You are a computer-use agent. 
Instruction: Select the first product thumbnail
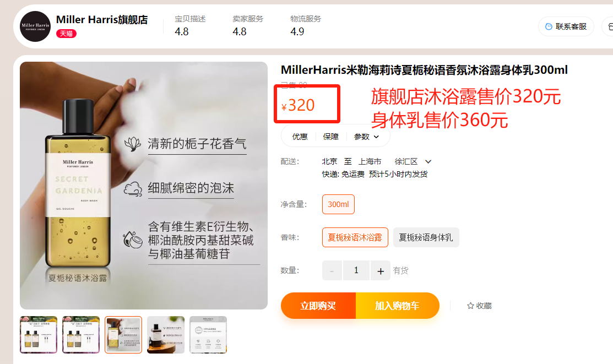tap(39, 335)
